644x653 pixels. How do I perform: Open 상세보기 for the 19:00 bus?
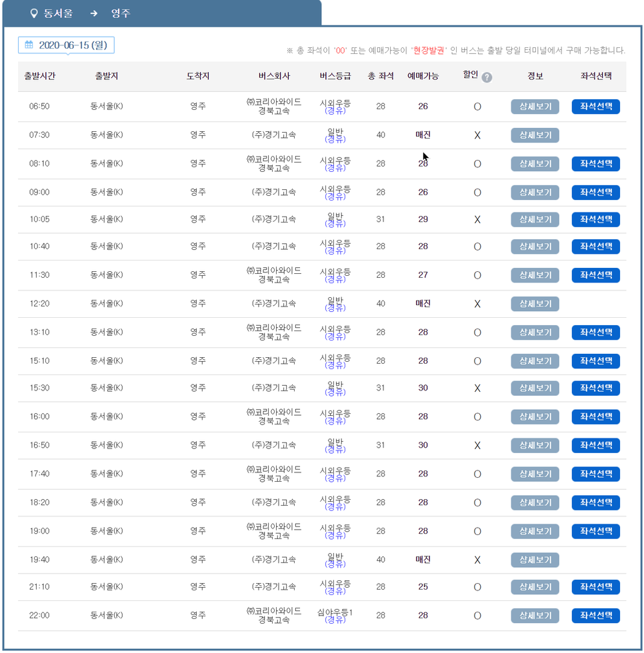pyautogui.click(x=535, y=532)
